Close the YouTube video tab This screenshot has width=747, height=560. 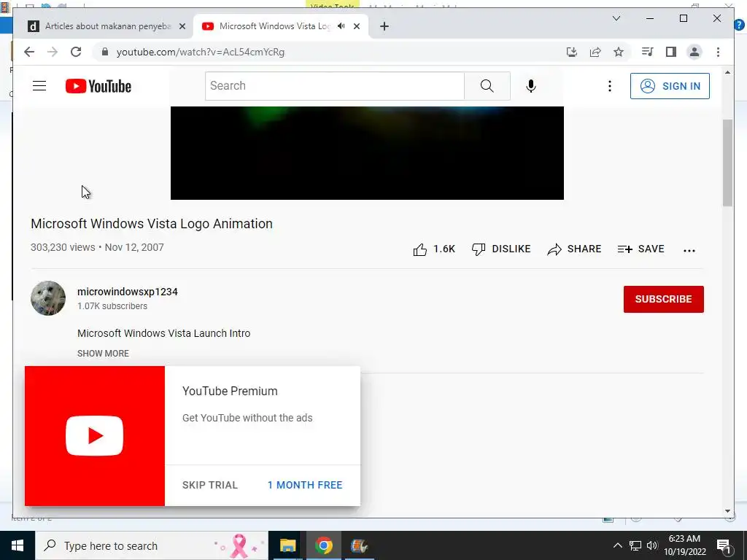[x=357, y=27]
